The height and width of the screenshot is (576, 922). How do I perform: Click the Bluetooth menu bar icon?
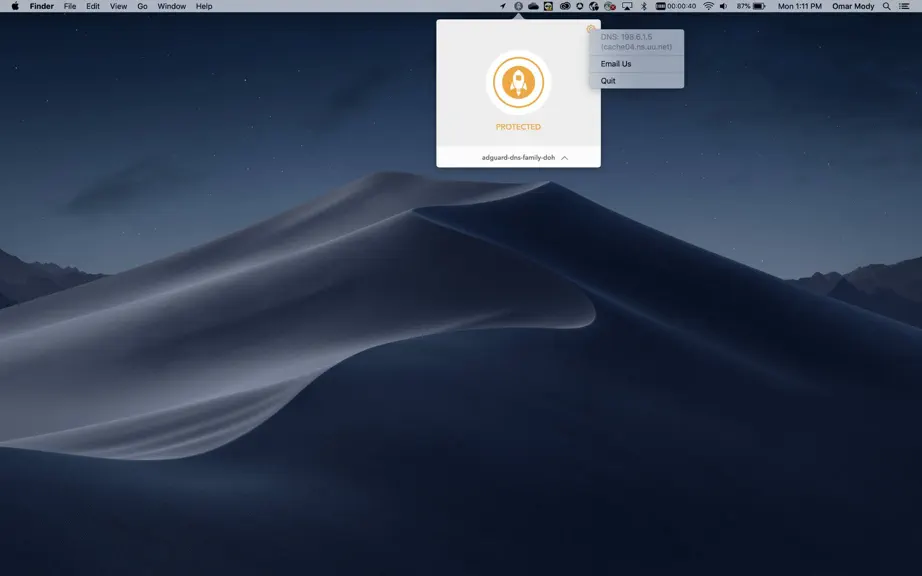pos(644,6)
